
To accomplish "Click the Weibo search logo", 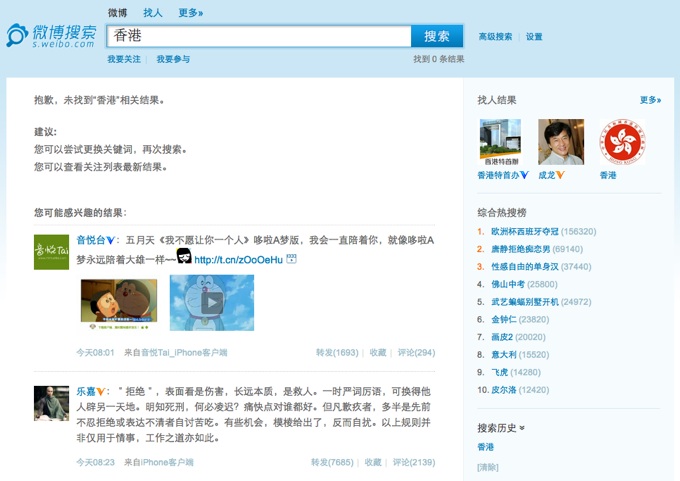I will point(51,36).
